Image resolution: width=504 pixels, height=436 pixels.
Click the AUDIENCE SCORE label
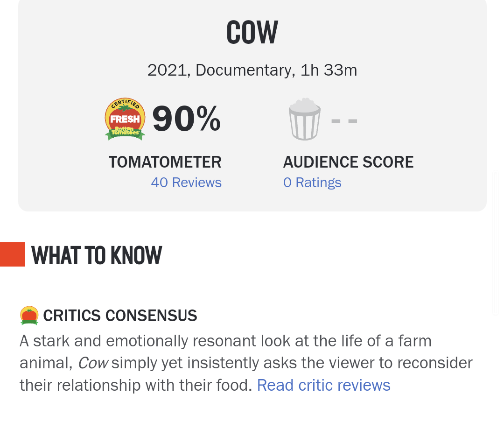(348, 162)
